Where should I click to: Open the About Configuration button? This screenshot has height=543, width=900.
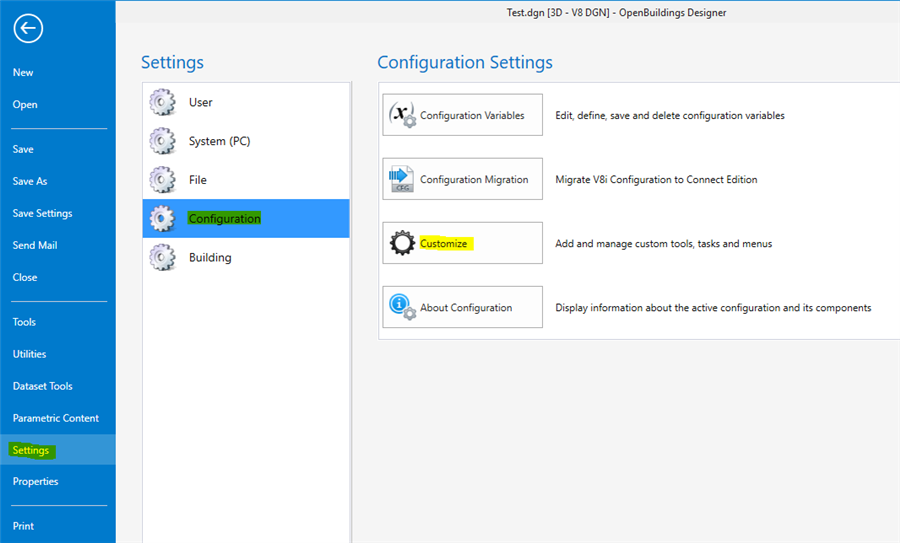(x=462, y=307)
